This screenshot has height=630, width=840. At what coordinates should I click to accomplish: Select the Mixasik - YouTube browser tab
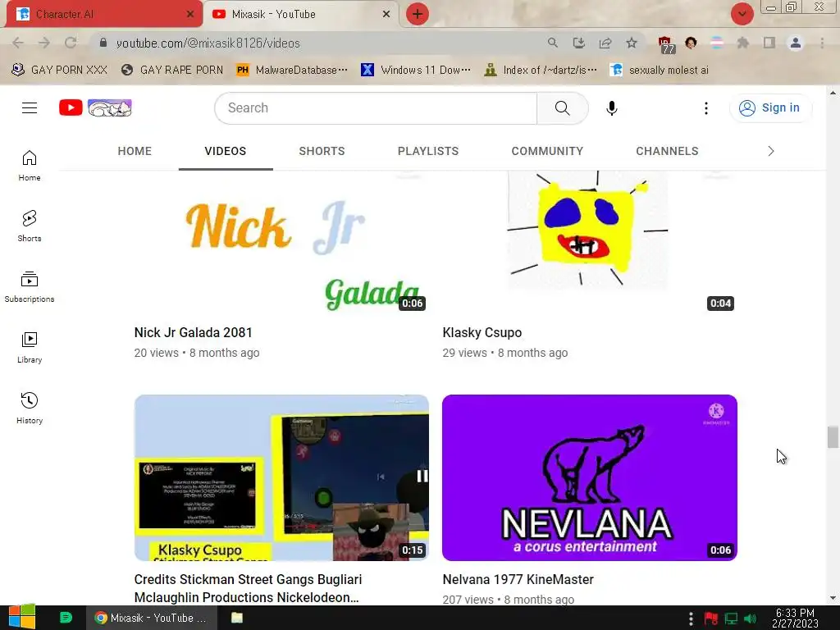pos(301,14)
